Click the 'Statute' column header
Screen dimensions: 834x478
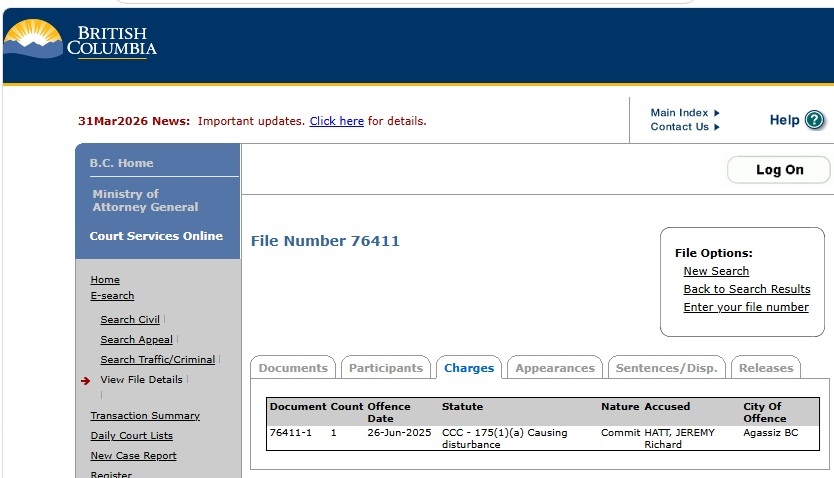462,406
